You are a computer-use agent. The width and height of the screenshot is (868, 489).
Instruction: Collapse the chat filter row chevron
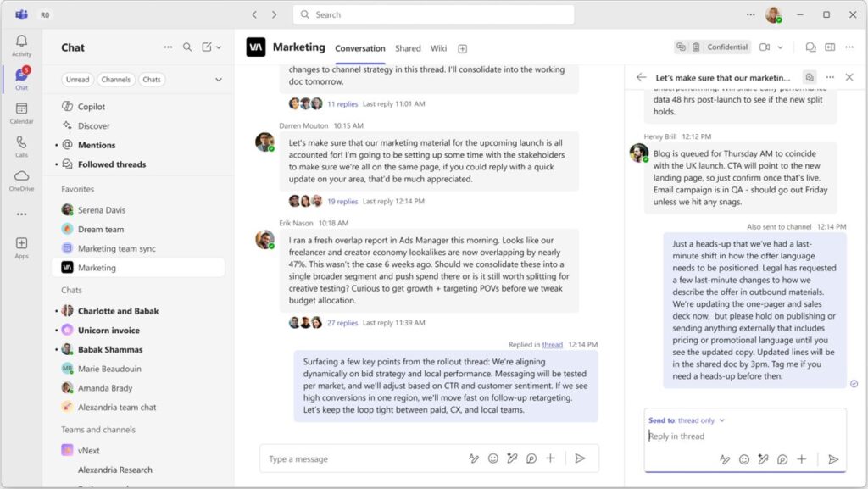pyautogui.click(x=217, y=79)
